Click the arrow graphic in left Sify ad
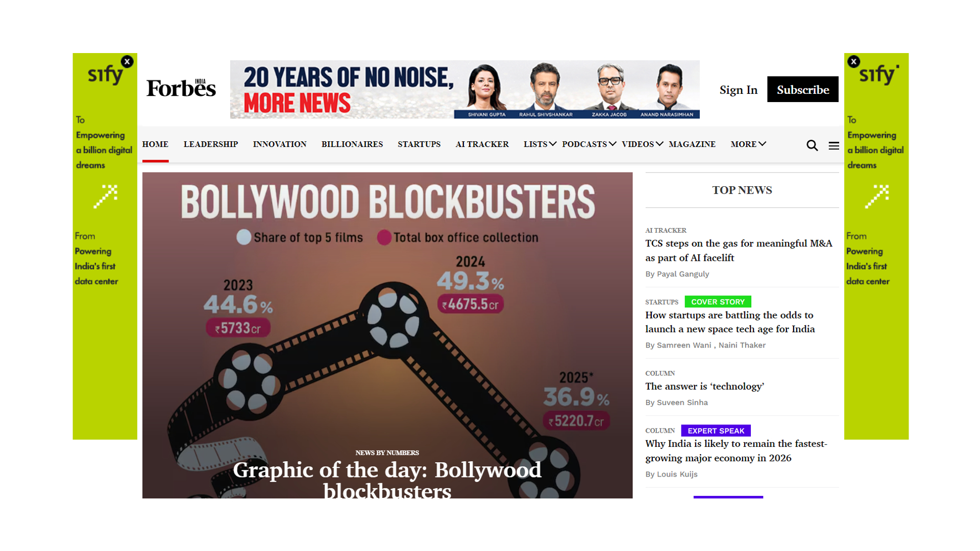This screenshot has width=980, height=551. click(106, 196)
